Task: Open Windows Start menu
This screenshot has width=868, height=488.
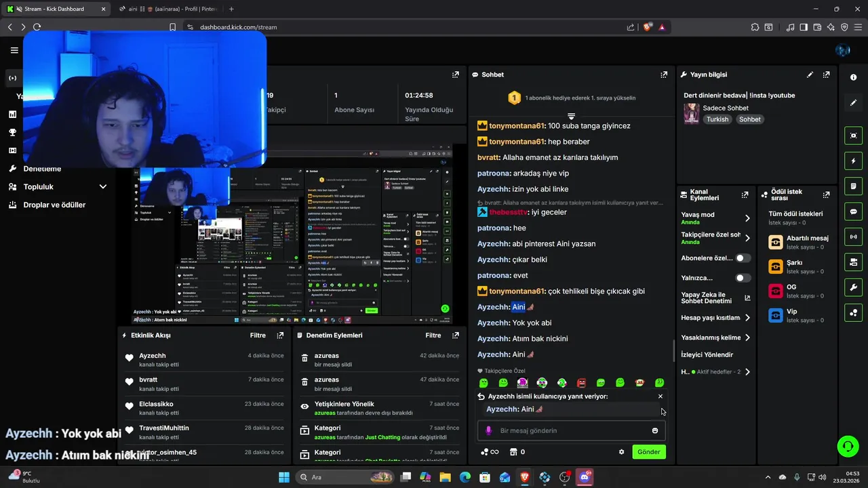Action: (283, 477)
